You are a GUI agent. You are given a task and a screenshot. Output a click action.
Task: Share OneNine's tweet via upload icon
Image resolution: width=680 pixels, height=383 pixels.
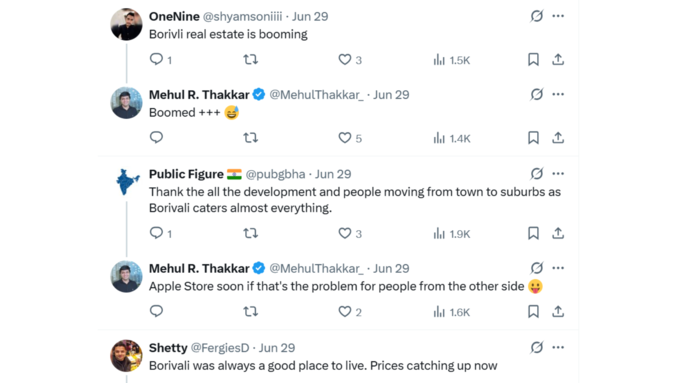click(x=558, y=59)
